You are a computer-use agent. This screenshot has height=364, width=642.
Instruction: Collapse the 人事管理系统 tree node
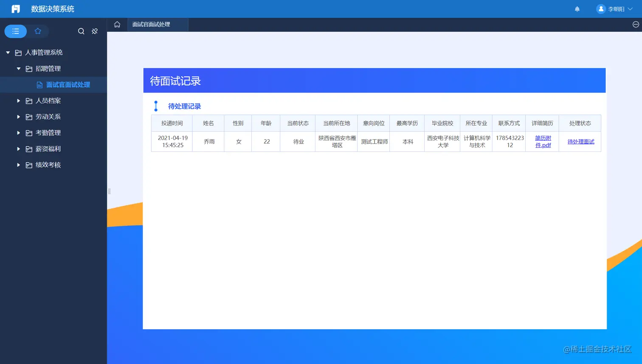pos(7,52)
